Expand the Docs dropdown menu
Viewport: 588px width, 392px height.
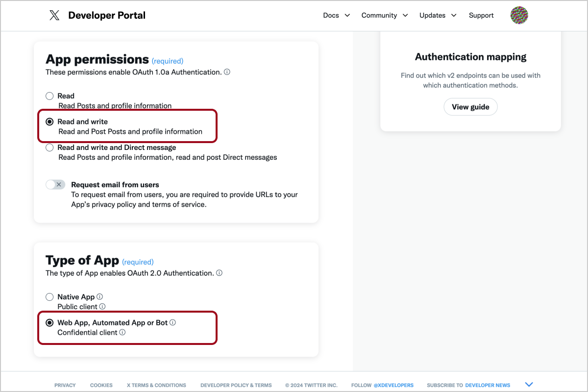(x=337, y=15)
